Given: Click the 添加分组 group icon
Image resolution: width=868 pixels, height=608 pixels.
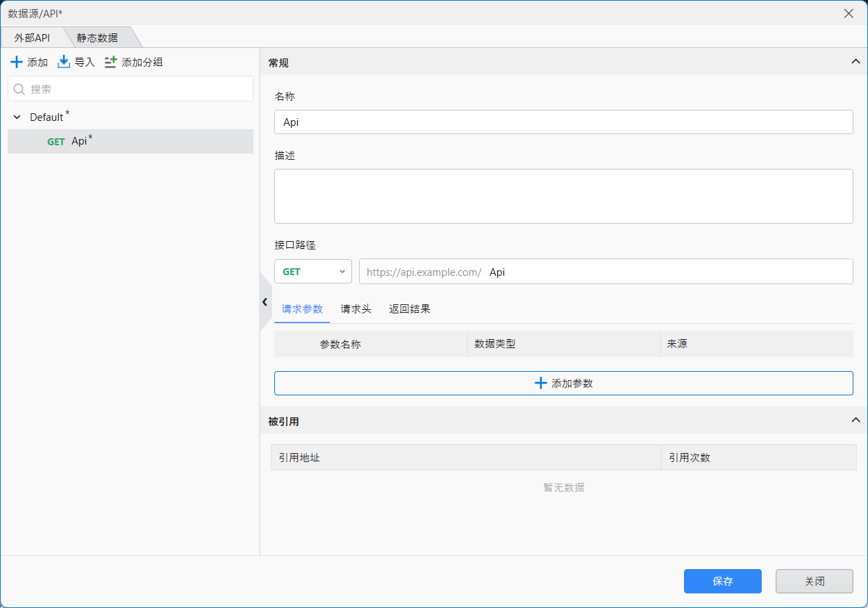Looking at the screenshot, I should point(111,63).
